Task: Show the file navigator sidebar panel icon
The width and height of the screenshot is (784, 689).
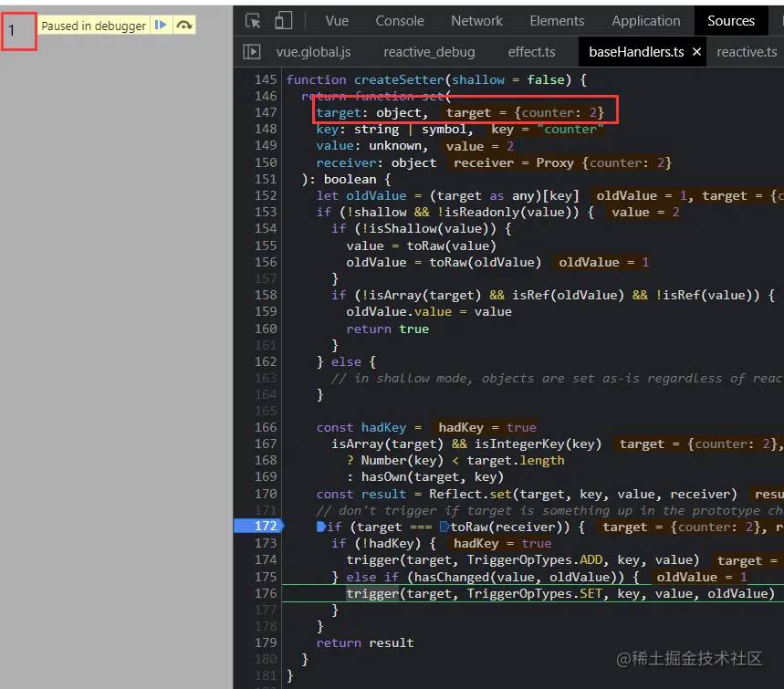Action: 253,51
